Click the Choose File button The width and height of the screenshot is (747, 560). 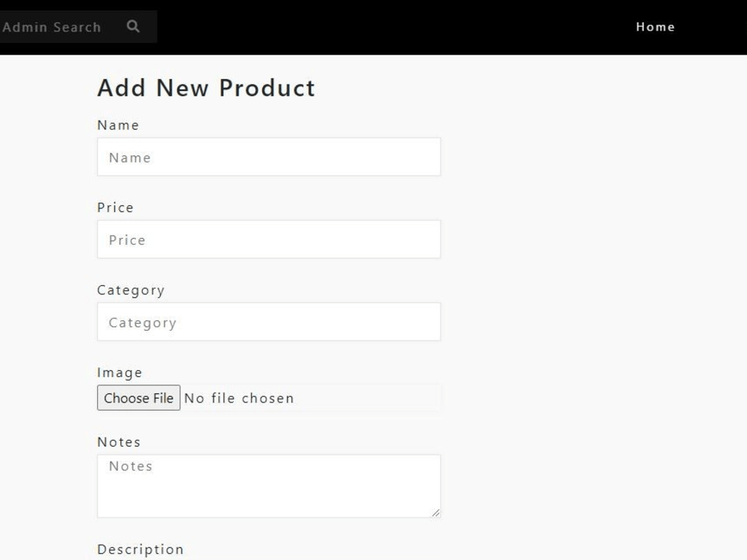138,397
